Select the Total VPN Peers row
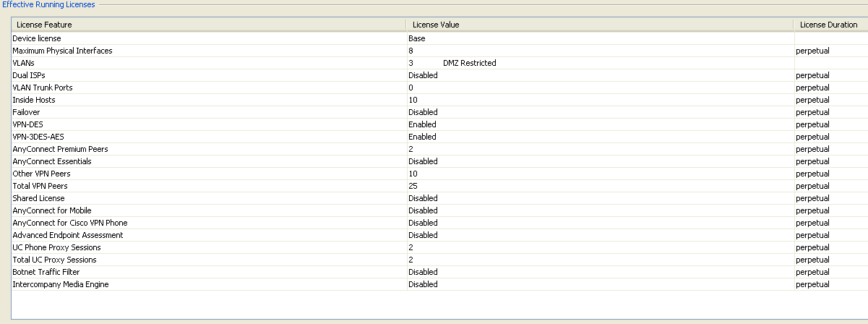 pyautogui.click(x=40, y=186)
